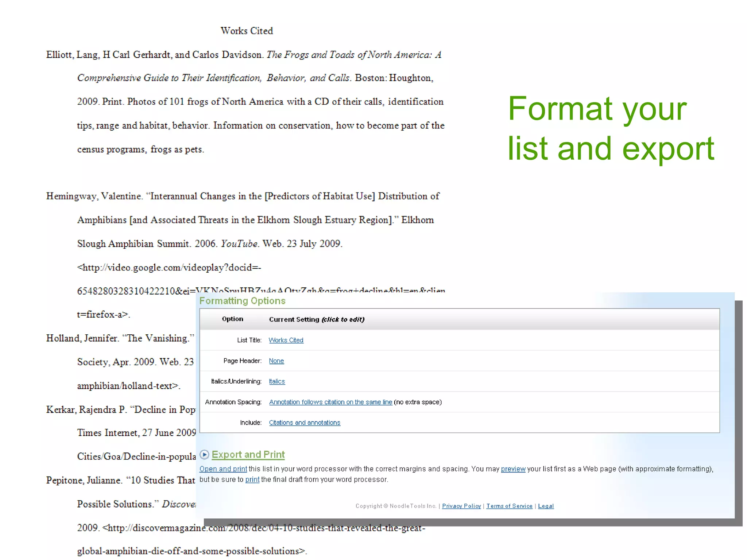The image size is (747, 560).
Task: Click the 'Hemingway, Valentine' citation first line
Action: coord(243,196)
